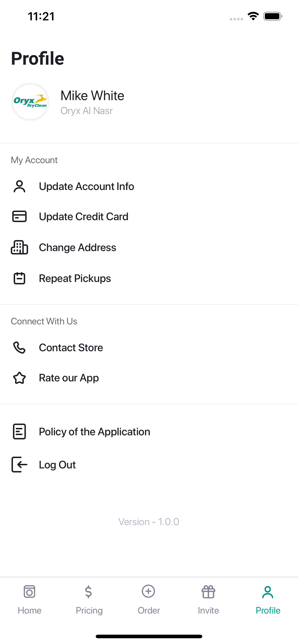Open Repeat Pickups

tap(149, 278)
